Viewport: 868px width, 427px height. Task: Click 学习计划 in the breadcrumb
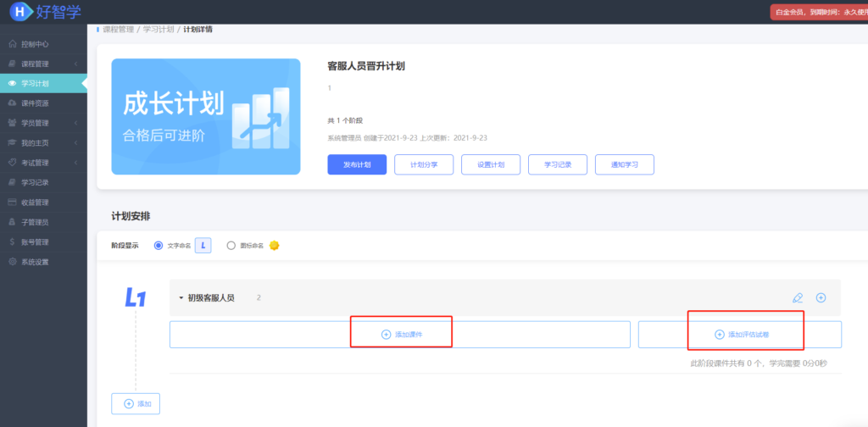[x=159, y=29]
